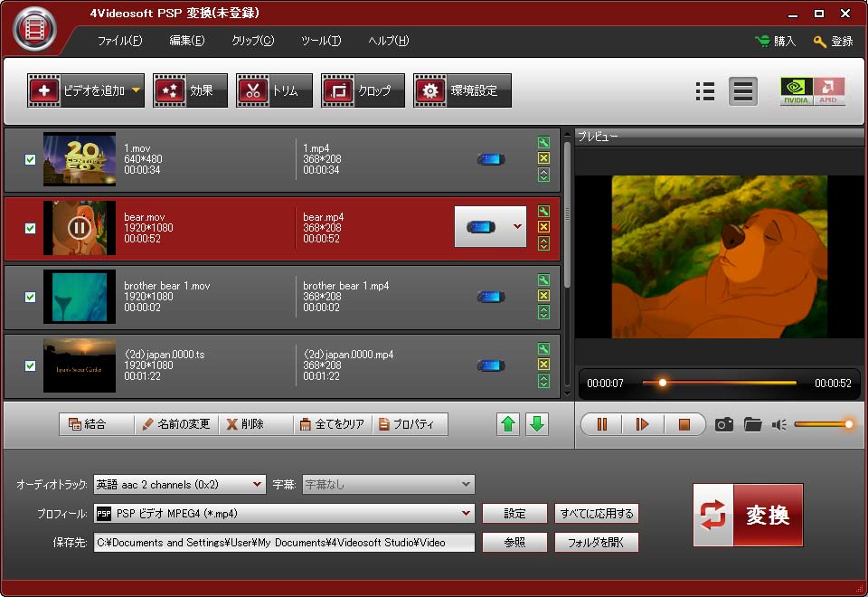This screenshot has height=597, width=868.
Task: Switch to the detailed list view icon
Action: [705, 91]
